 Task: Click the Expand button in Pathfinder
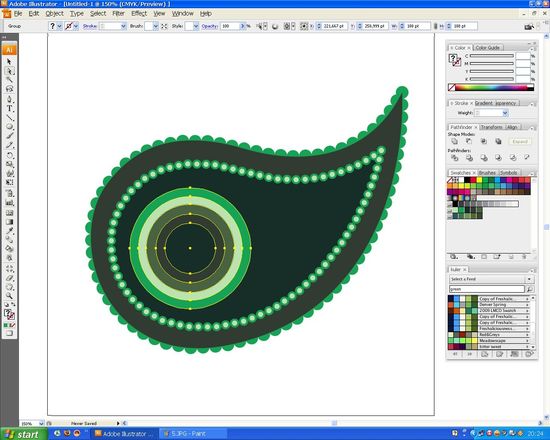click(x=520, y=142)
